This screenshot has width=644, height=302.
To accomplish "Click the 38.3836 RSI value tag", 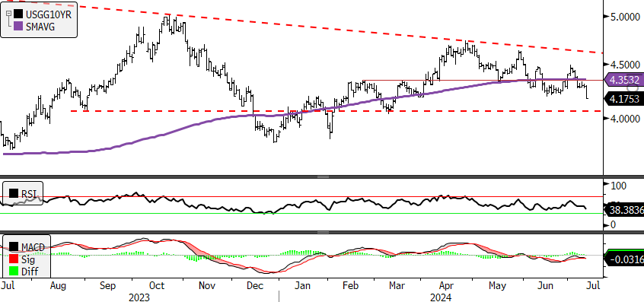I will (624, 211).
